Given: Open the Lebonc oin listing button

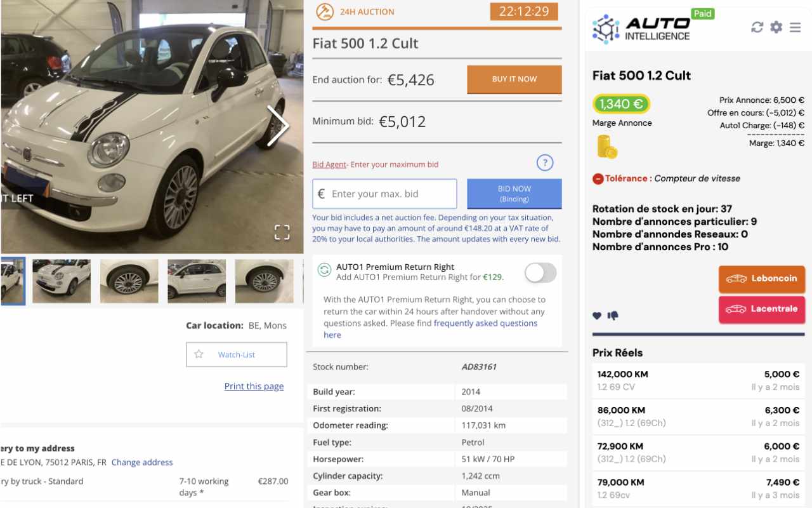Looking at the screenshot, I should pyautogui.click(x=761, y=279).
